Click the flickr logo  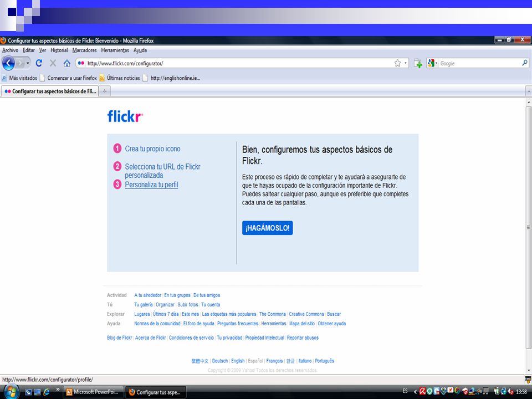pyautogui.click(x=125, y=116)
